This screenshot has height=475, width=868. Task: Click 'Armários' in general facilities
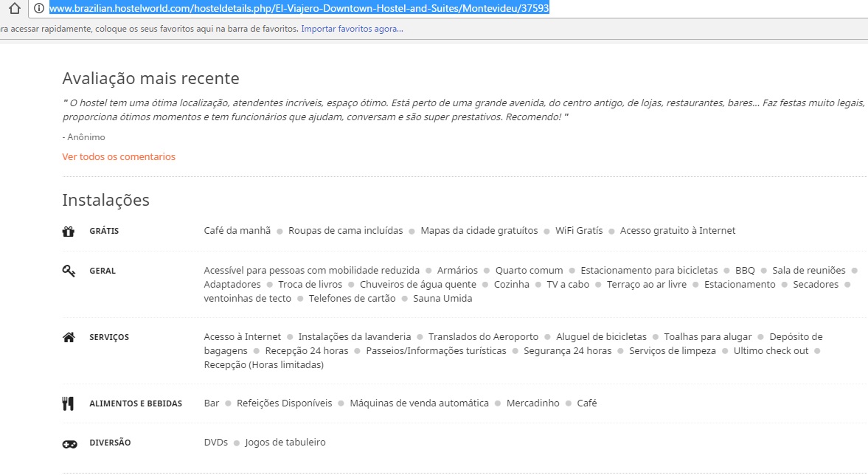(457, 270)
